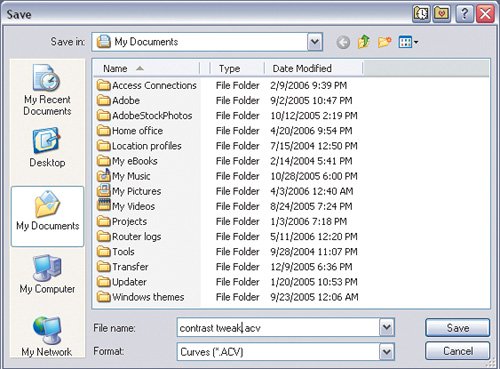Jump to Desktop in places bar
This screenshot has height=369, width=500.
point(47,147)
